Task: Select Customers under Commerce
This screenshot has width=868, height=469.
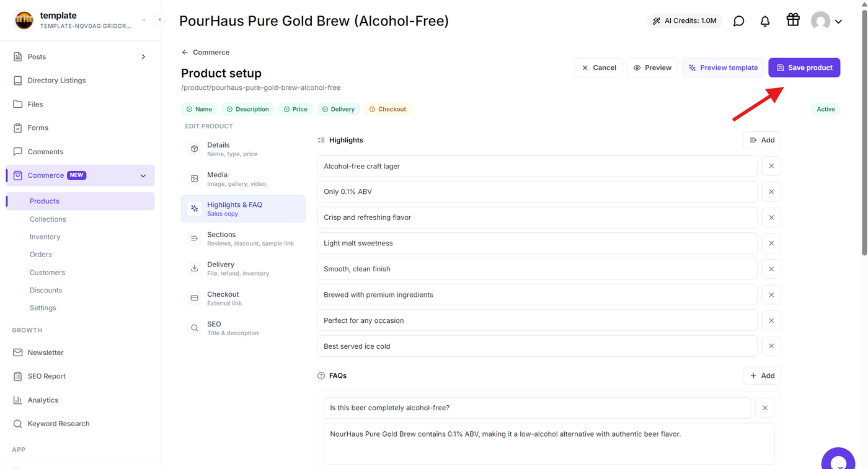Action: (x=47, y=273)
